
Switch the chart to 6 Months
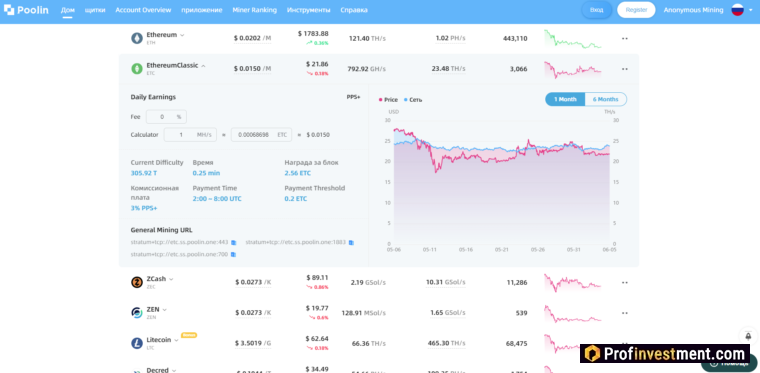tap(605, 99)
